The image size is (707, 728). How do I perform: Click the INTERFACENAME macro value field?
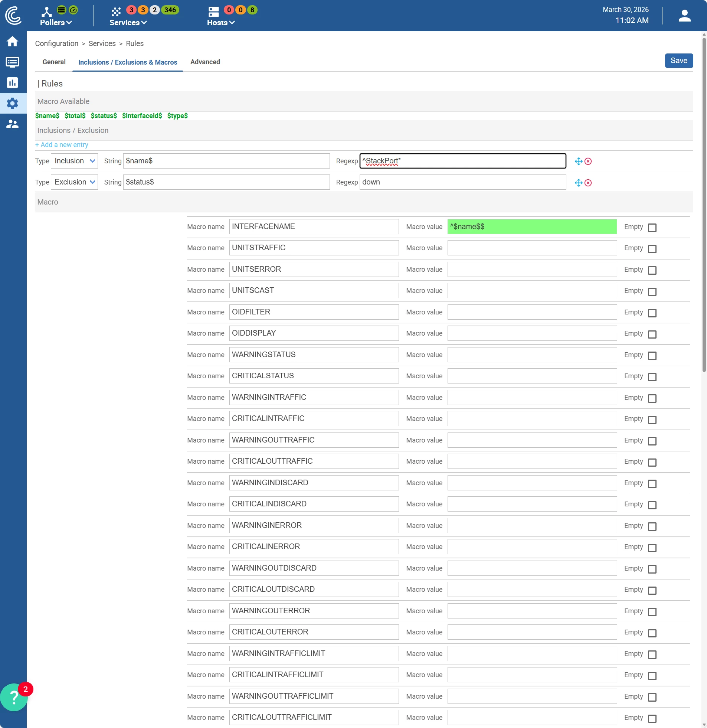coord(532,226)
